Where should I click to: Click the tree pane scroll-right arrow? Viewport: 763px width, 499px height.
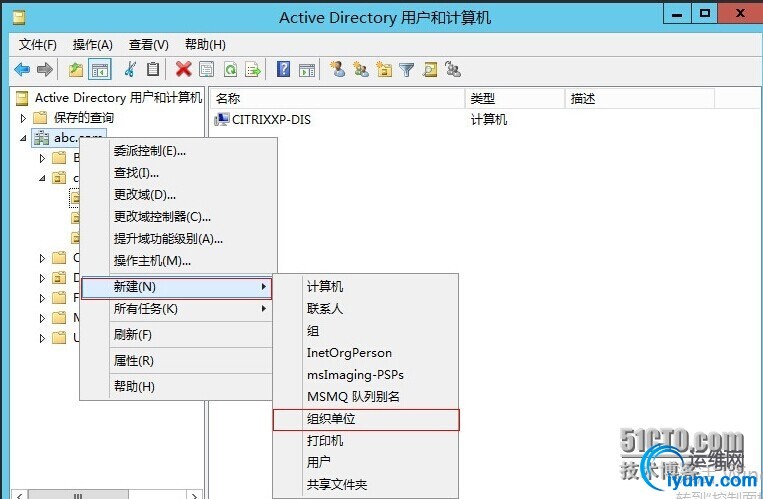(195, 495)
